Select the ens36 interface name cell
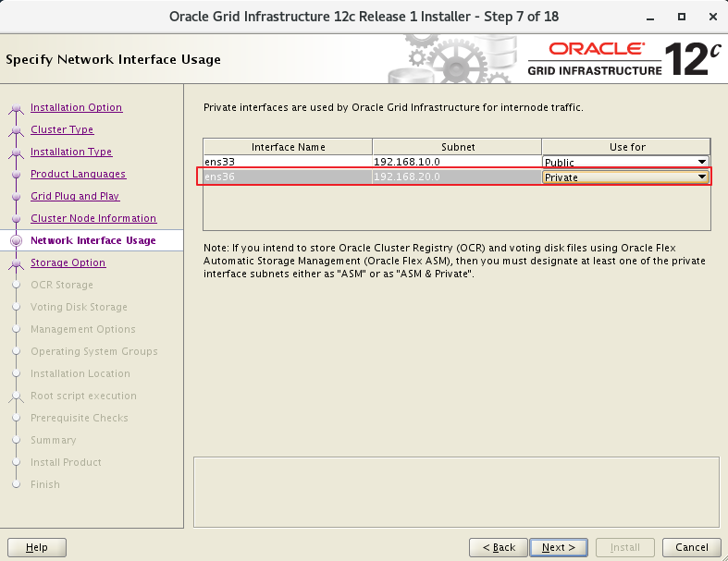The image size is (728, 561). point(288,177)
